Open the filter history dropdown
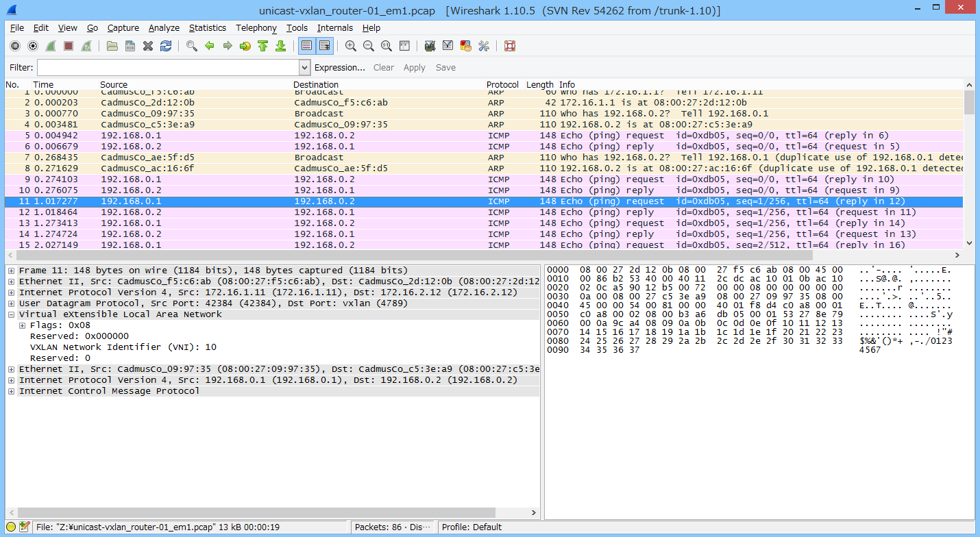980x537 pixels. coord(304,67)
